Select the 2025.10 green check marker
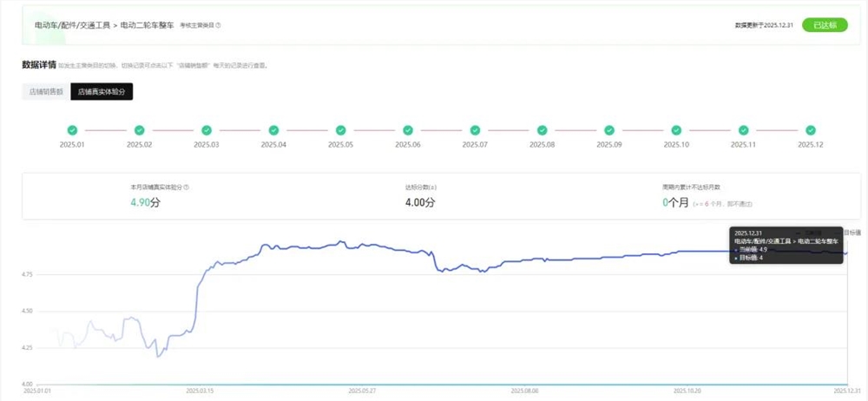This screenshot has height=401, width=868. coord(676,130)
